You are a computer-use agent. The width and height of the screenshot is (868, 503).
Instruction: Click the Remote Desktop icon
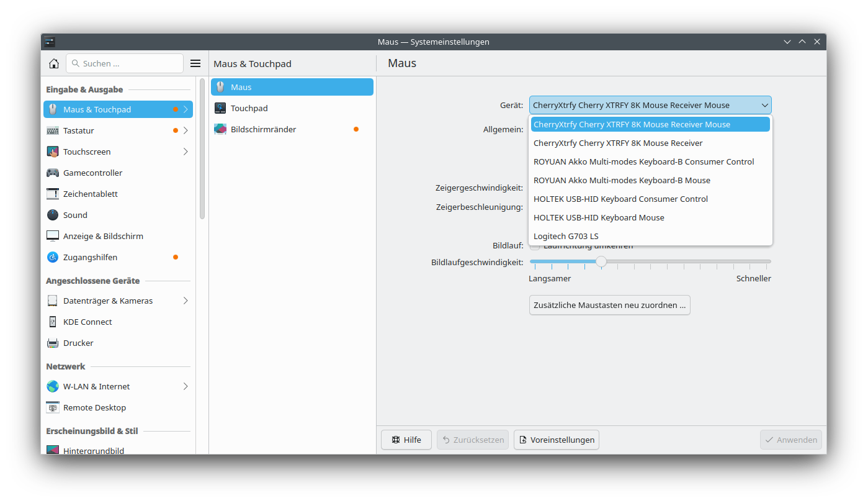click(x=53, y=407)
